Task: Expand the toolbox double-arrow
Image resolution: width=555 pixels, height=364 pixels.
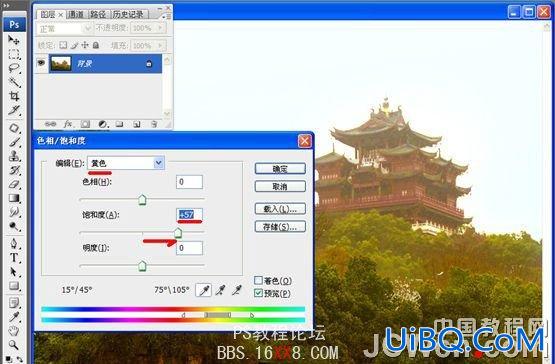Action: pos(6,5)
